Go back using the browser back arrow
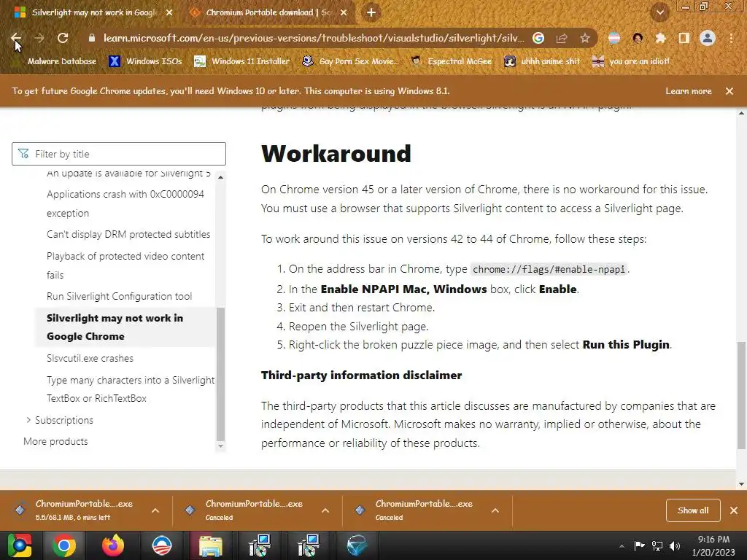Viewport: 747px width, 560px height. (x=16, y=38)
